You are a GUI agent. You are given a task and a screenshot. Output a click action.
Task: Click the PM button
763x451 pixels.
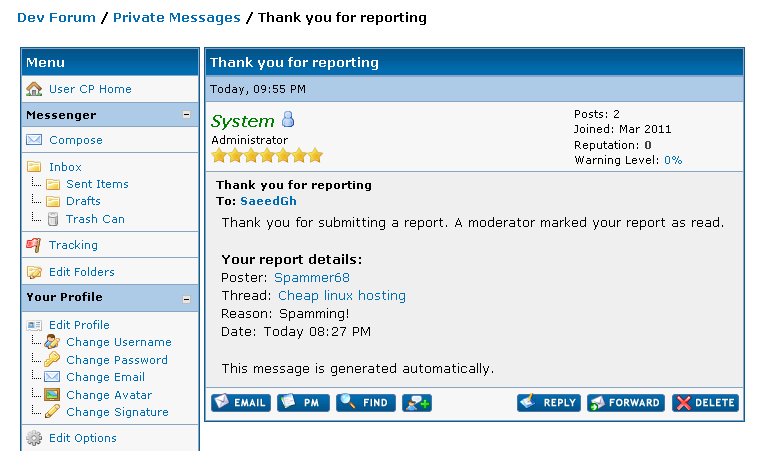(x=303, y=403)
